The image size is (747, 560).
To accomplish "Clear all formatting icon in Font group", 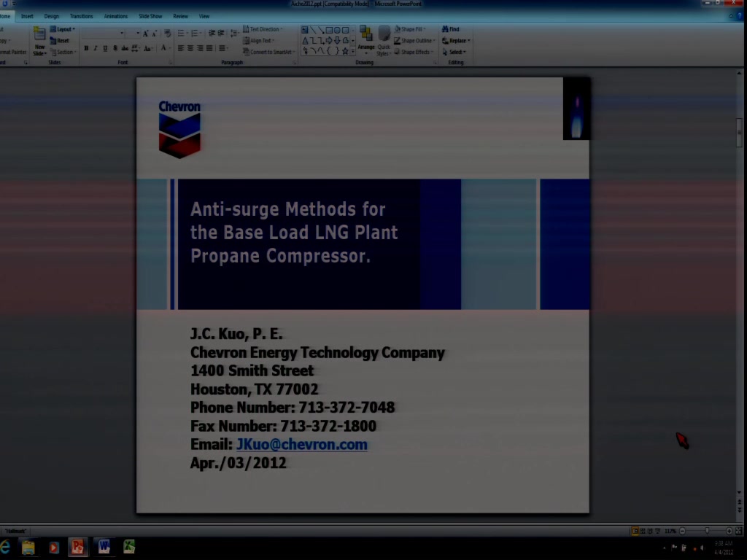I will point(167,34).
